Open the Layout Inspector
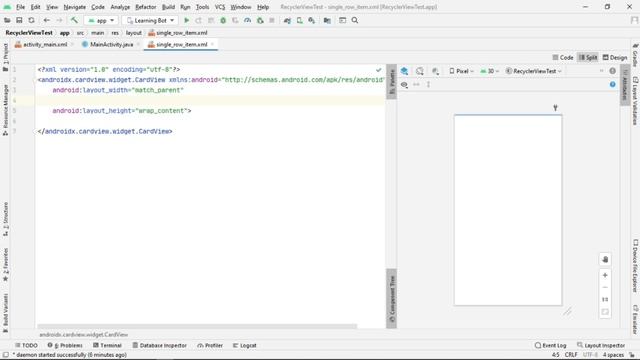The width and height of the screenshot is (640, 360). (601, 345)
